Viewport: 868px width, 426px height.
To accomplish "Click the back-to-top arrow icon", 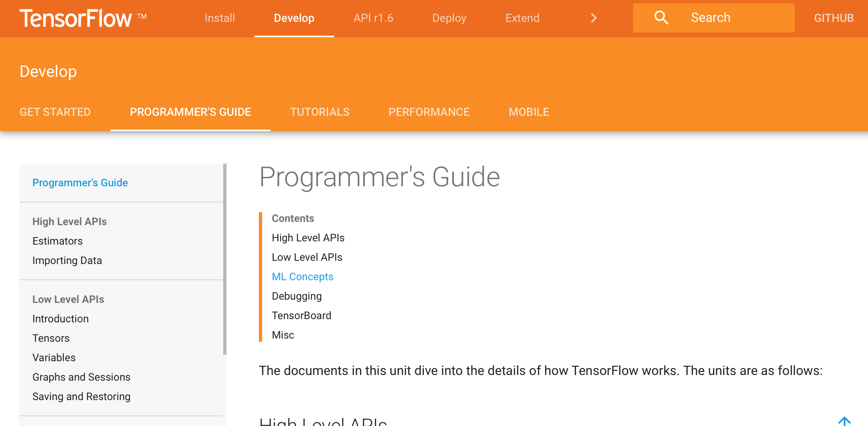I will pos(844,421).
